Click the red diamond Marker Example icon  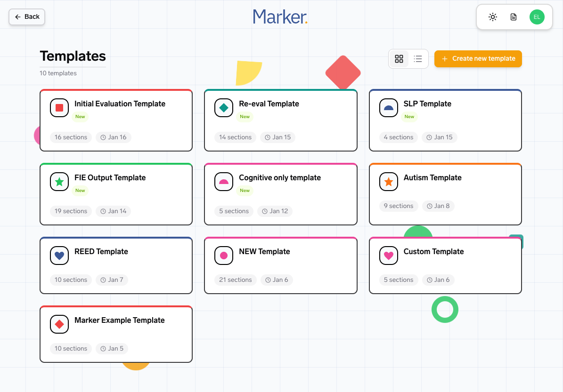point(59,325)
